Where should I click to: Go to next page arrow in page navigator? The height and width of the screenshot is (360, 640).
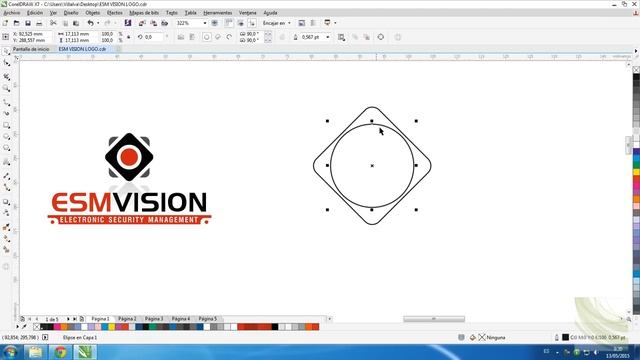pos(68,319)
